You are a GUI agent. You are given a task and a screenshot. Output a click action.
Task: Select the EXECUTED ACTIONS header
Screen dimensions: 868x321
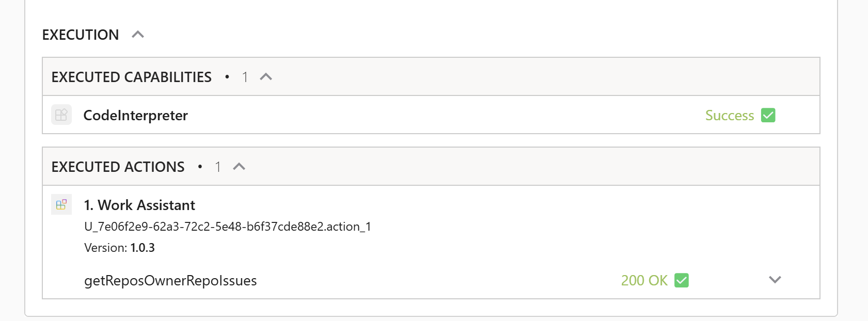(118, 166)
